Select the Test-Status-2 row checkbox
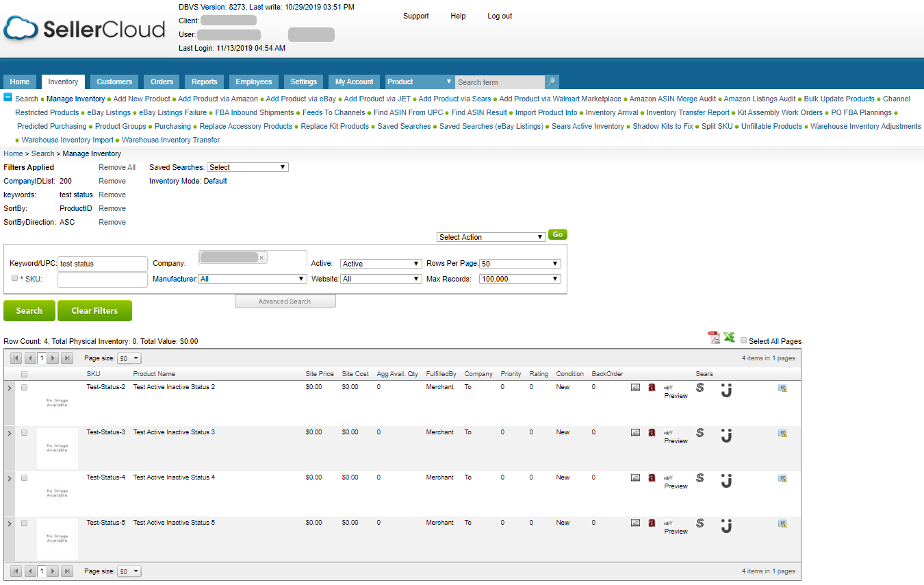This screenshot has width=924, height=585. pyautogui.click(x=25, y=388)
